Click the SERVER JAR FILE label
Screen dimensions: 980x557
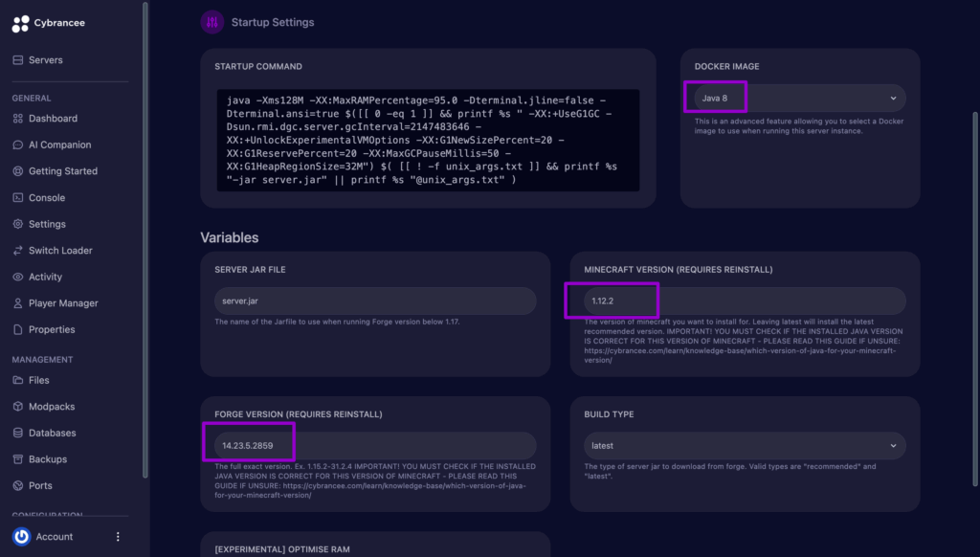(250, 270)
